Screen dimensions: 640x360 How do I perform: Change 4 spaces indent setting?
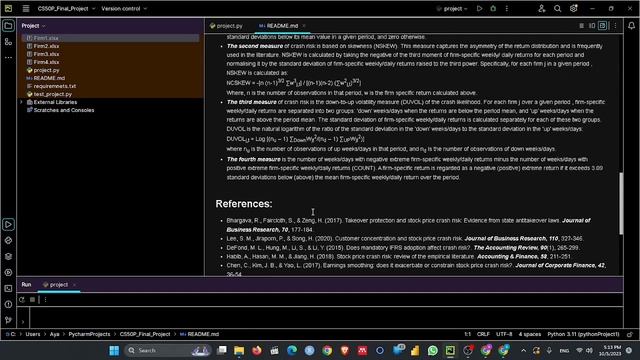pos(529,334)
